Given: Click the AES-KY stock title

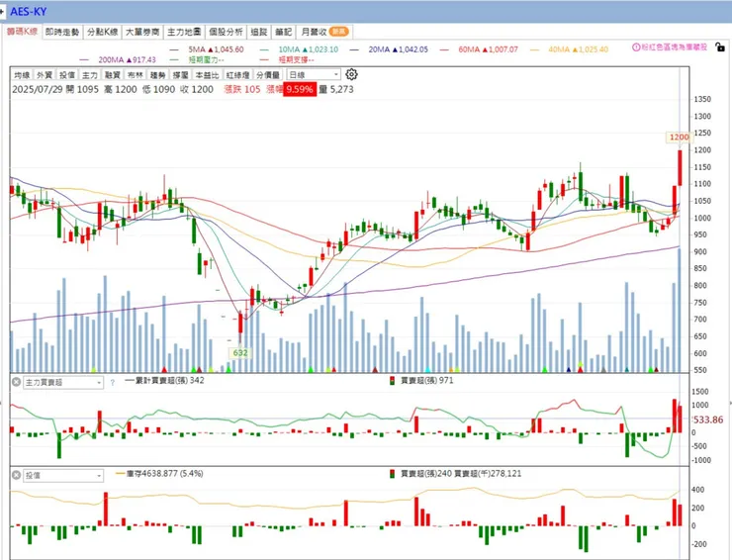Looking at the screenshot, I should pos(29,11).
